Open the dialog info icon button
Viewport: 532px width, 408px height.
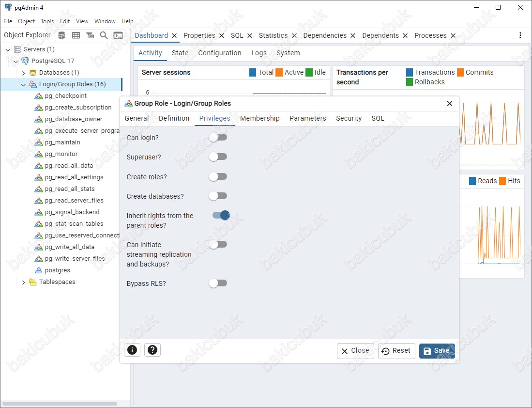[x=132, y=349]
